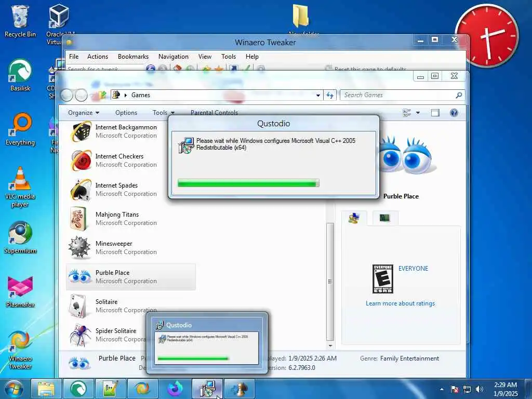This screenshot has height=399, width=532.
Task: Open Help menu in Winaero Tweaker
Action: pos(252,57)
